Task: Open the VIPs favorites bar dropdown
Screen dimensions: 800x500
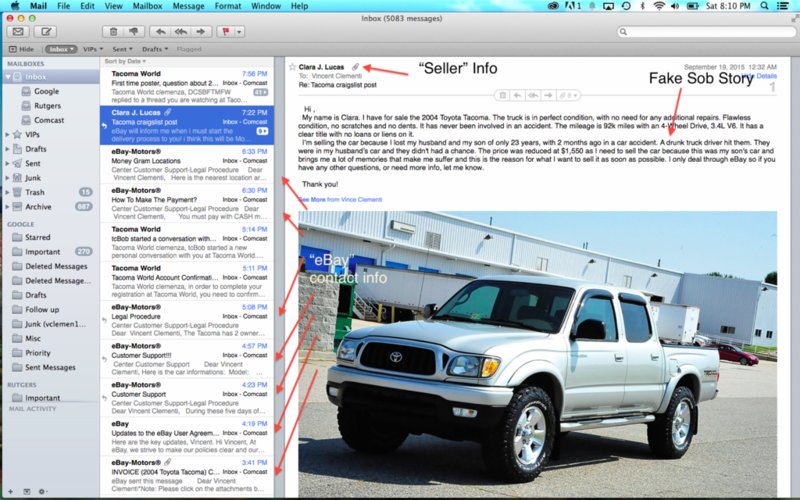Action: 93,49
